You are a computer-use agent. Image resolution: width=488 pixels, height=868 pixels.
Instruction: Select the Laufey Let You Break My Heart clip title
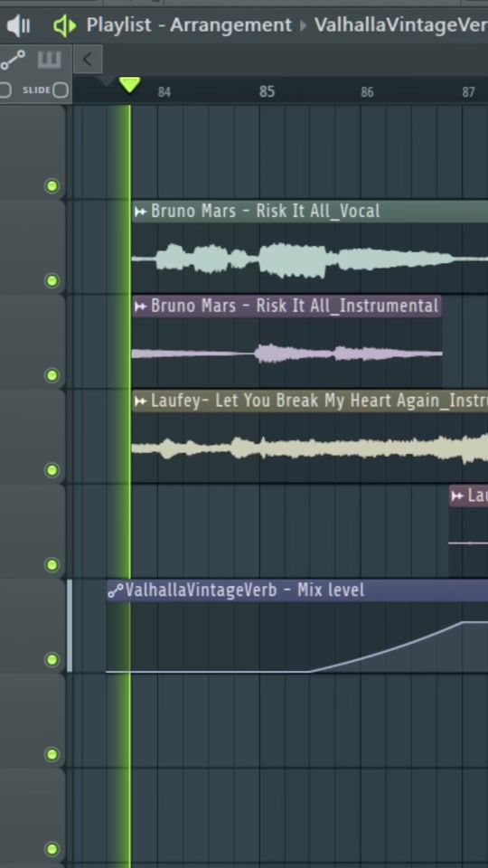[x=319, y=401]
